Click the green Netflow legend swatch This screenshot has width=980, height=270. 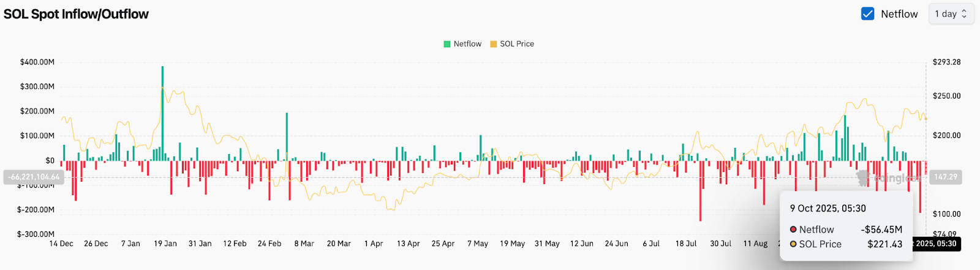point(447,44)
